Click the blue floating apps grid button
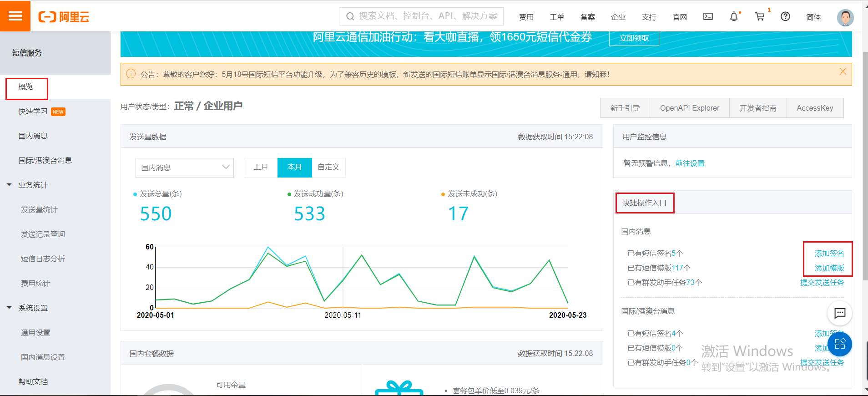The height and width of the screenshot is (396, 868). 839,344
